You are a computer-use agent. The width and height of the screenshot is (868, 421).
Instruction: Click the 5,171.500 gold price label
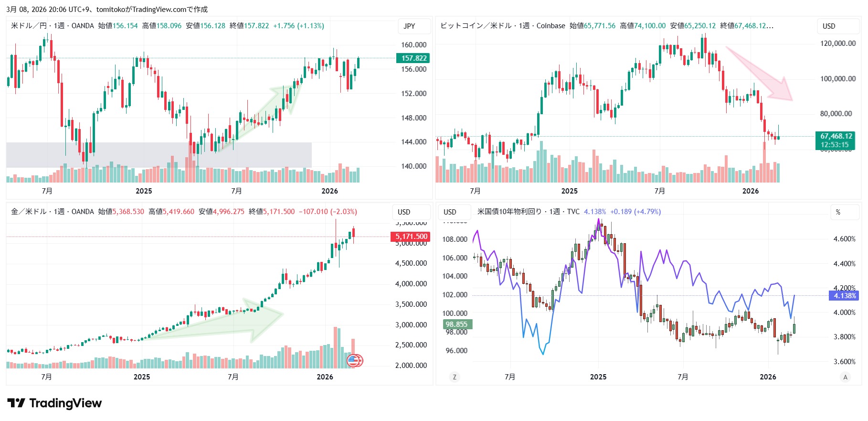(x=411, y=237)
